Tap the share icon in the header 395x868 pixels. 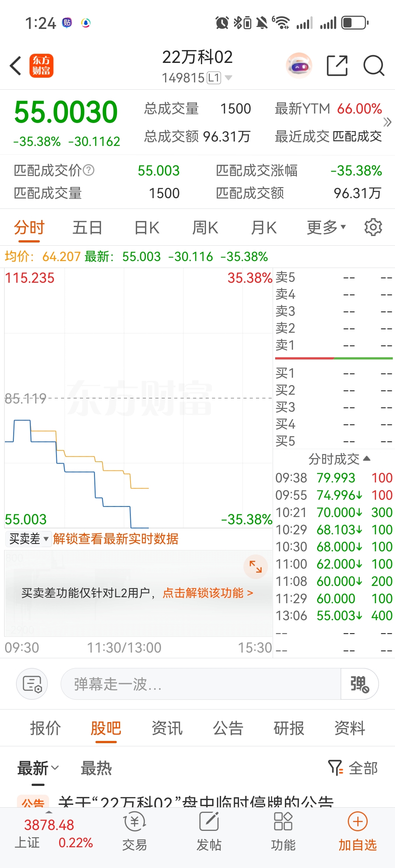[337, 66]
